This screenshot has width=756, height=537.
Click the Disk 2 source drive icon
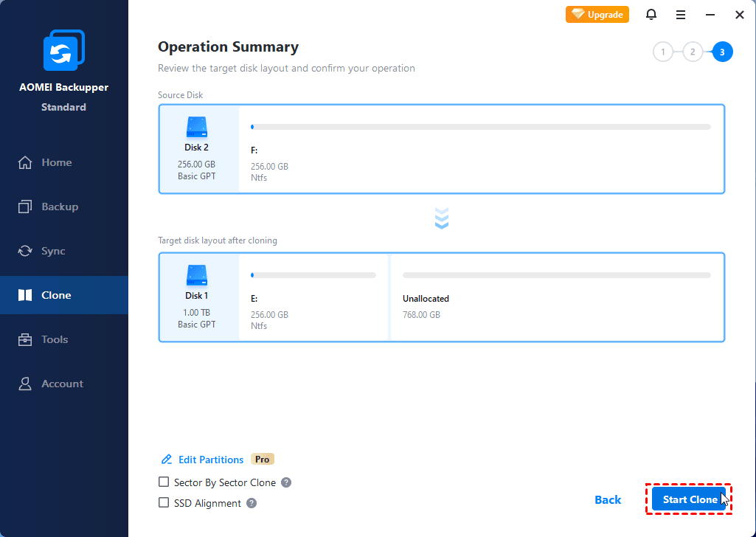coord(197,128)
